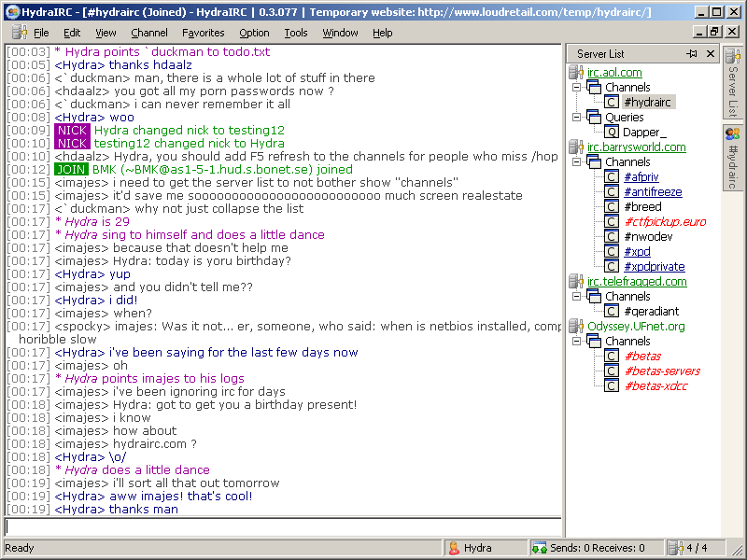Click the query icon beside Dapper_
The image size is (747, 560).
pos(612,132)
